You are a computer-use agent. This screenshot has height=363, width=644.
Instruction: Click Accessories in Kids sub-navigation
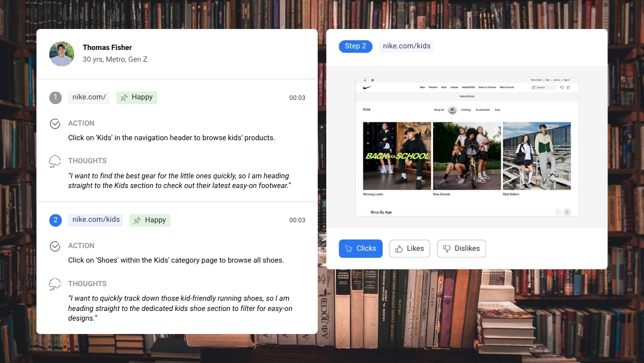click(483, 110)
